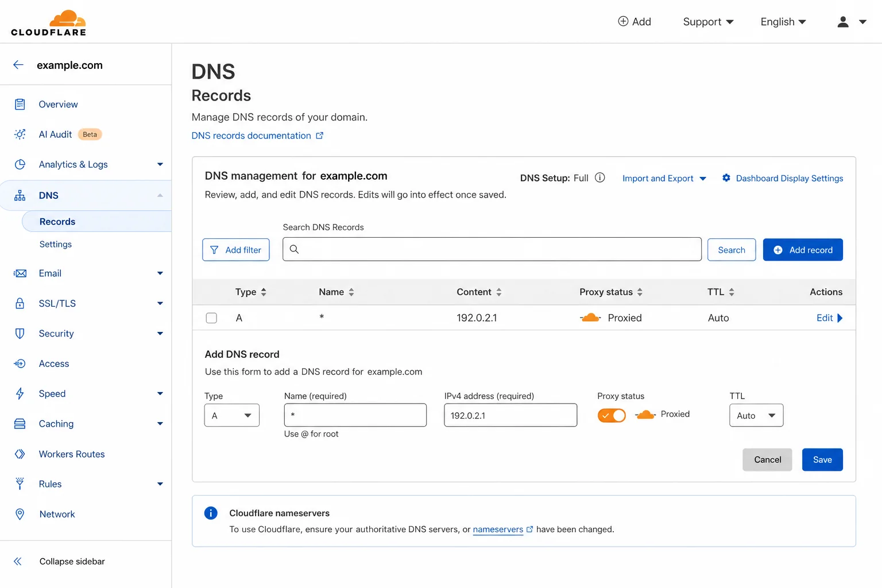Select Settings in the DNS submenu
The width and height of the screenshot is (882, 588).
coord(56,244)
